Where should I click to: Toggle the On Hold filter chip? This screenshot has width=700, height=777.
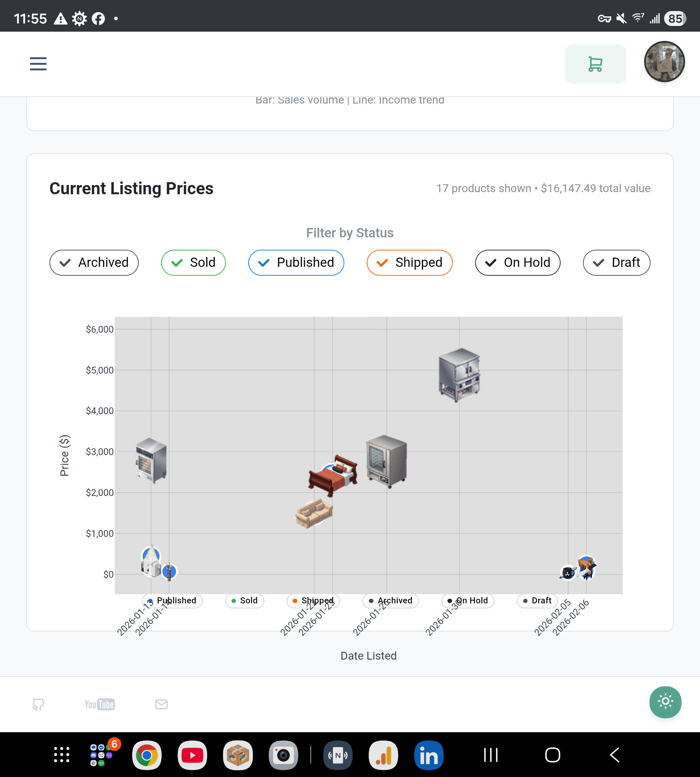(517, 263)
